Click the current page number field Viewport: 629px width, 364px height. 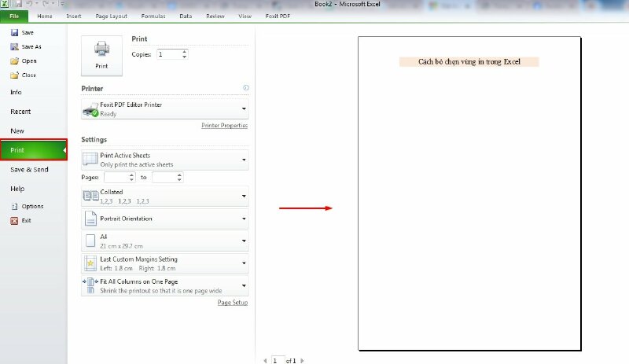click(x=278, y=360)
